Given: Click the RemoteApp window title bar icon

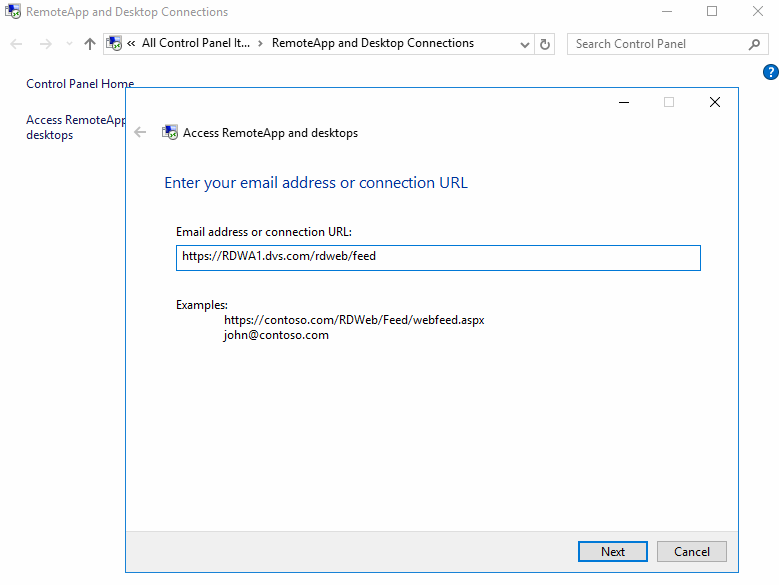Looking at the screenshot, I should [13, 11].
